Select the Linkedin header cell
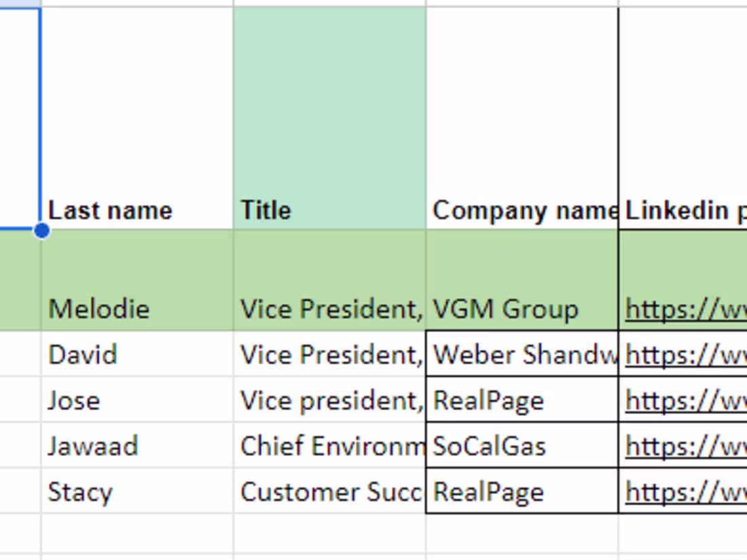Image resolution: width=747 pixels, height=560 pixels. tap(682, 118)
